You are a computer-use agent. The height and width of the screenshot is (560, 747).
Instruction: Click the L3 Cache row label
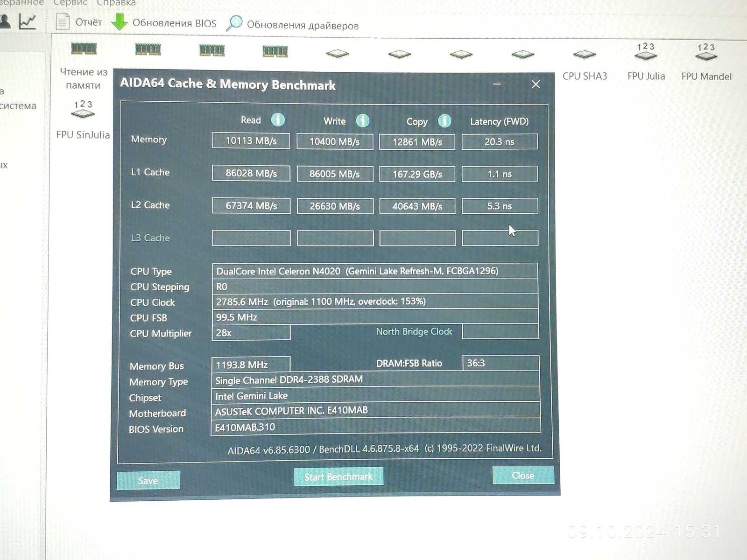click(150, 238)
